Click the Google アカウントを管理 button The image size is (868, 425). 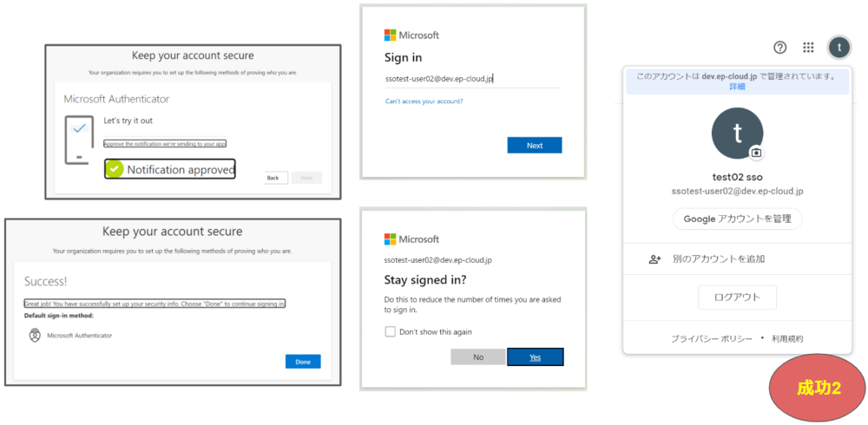point(737,219)
